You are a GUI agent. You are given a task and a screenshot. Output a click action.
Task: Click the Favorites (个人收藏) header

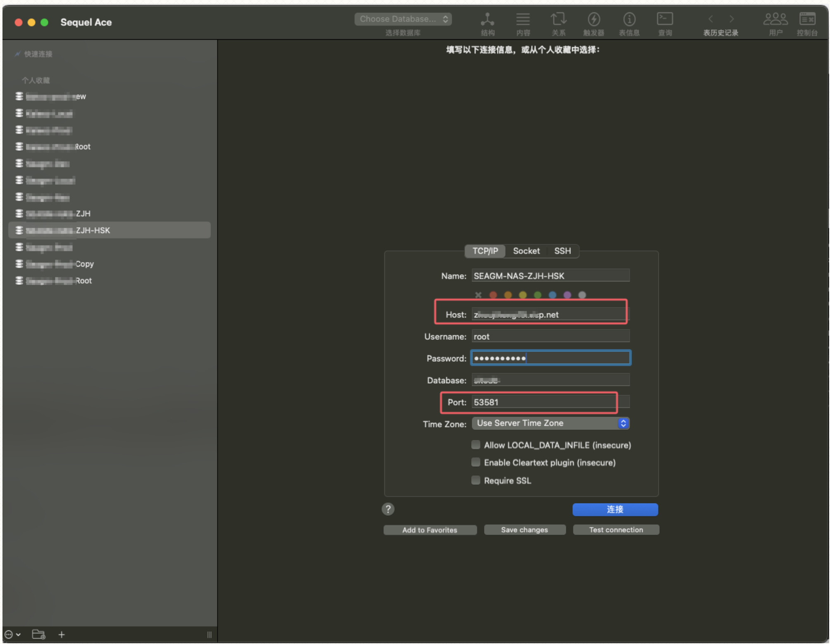coord(36,80)
